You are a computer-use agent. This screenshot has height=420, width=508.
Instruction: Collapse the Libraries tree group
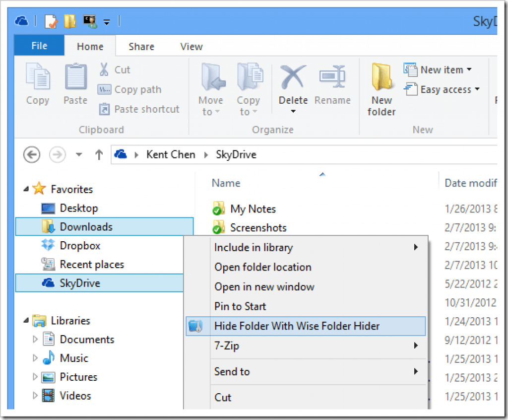coord(26,320)
